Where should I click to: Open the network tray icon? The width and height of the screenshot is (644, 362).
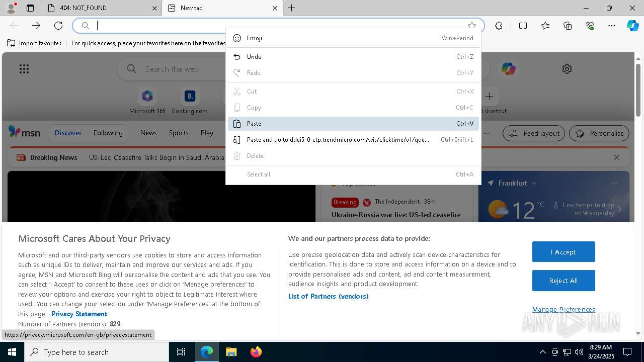567,352
